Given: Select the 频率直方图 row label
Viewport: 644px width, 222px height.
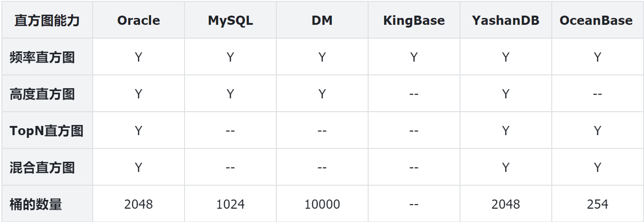Looking at the screenshot, I should pyautogui.click(x=42, y=57).
